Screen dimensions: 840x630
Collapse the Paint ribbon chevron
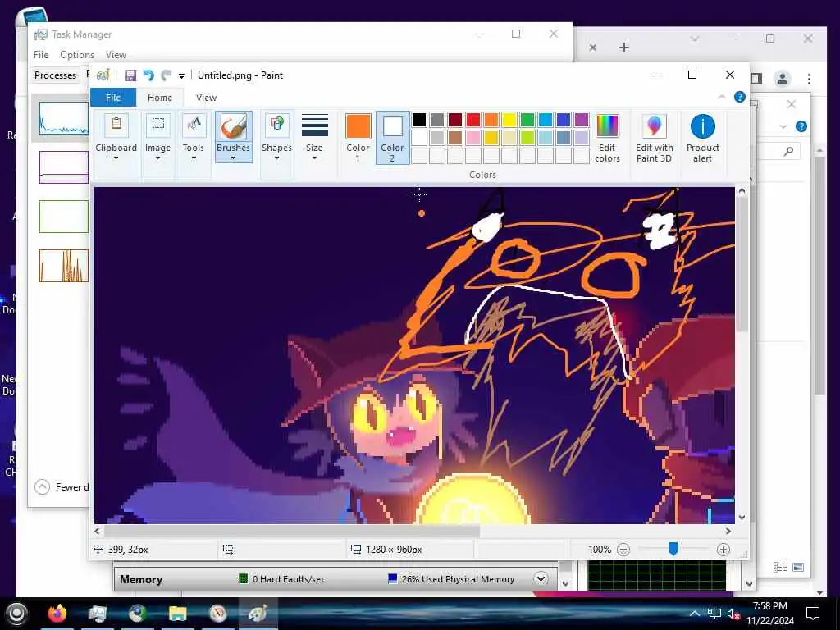click(722, 97)
